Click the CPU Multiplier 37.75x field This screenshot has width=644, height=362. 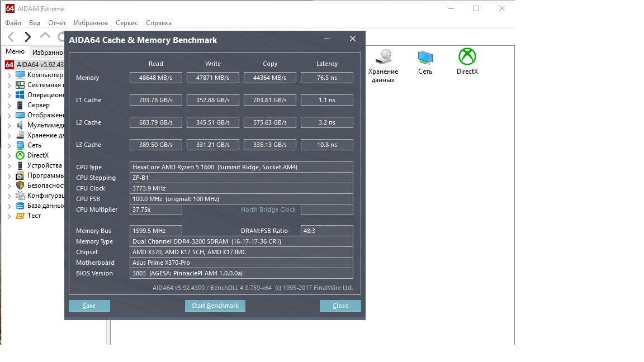click(x=155, y=209)
